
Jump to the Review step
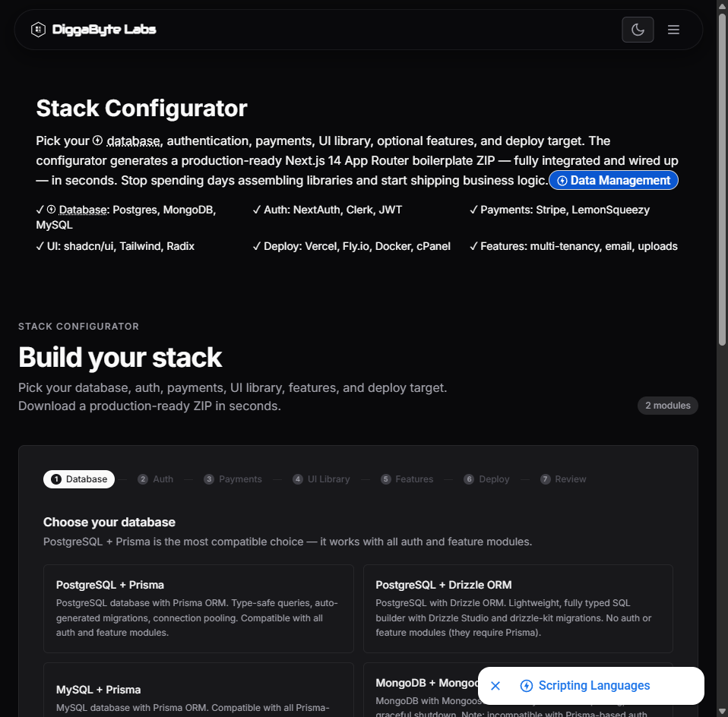(563, 479)
